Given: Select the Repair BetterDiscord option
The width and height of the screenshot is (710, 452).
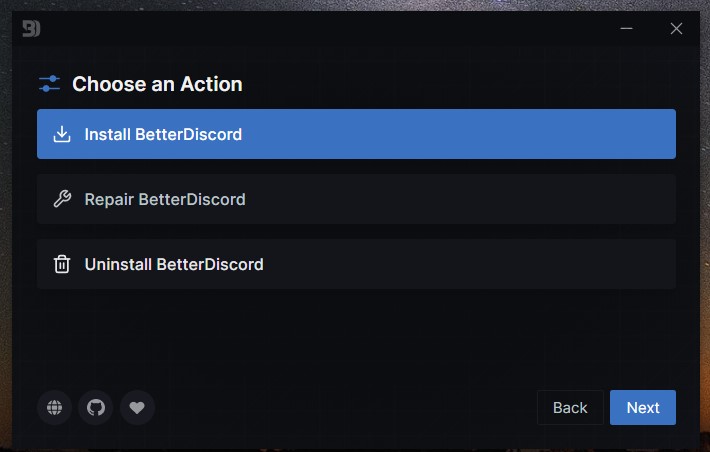Looking at the screenshot, I should [x=356, y=199].
